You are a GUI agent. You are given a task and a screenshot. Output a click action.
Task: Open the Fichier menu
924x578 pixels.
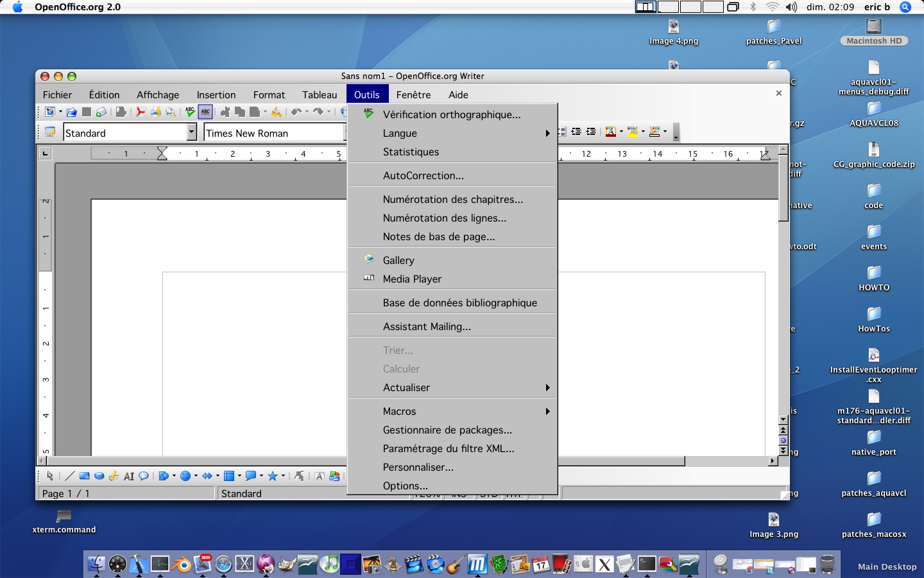tap(57, 94)
